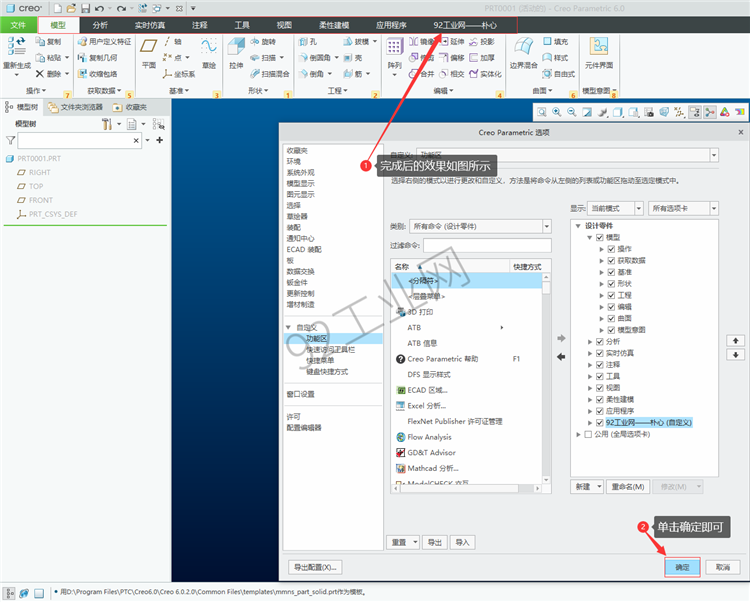Select the 旋转 (Revolve) tool
Screen dimensions: 750x602
click(x=263, y=42)
